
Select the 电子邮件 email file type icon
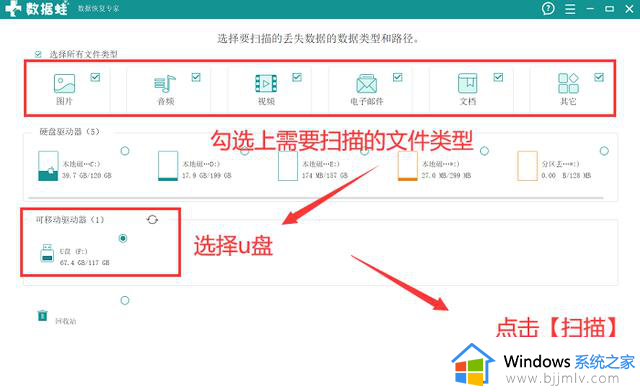(x=367, y=84)
